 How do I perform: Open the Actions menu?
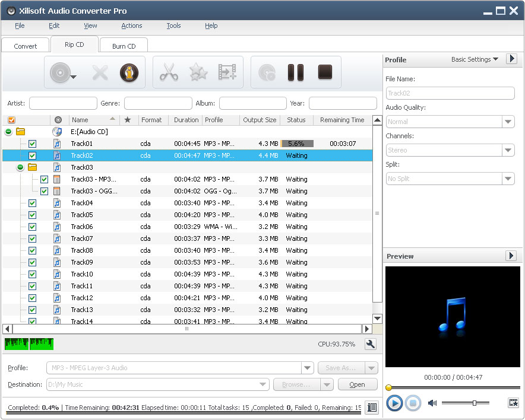[131, 26]
